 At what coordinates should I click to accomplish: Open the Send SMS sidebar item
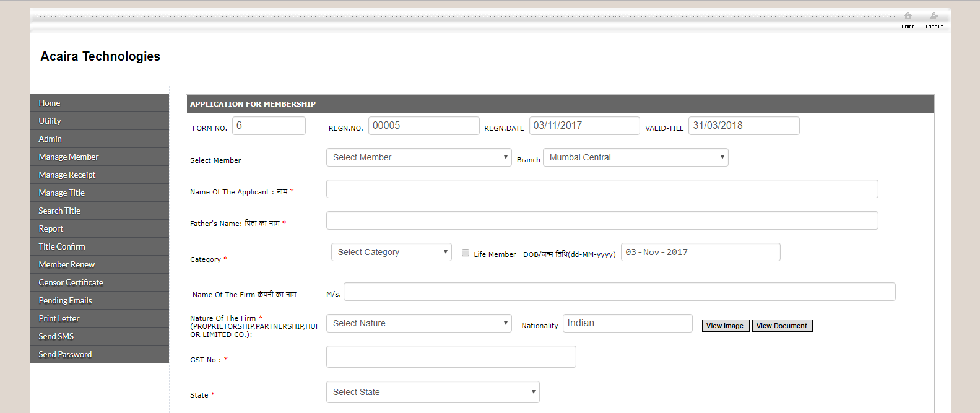(56, 336)
